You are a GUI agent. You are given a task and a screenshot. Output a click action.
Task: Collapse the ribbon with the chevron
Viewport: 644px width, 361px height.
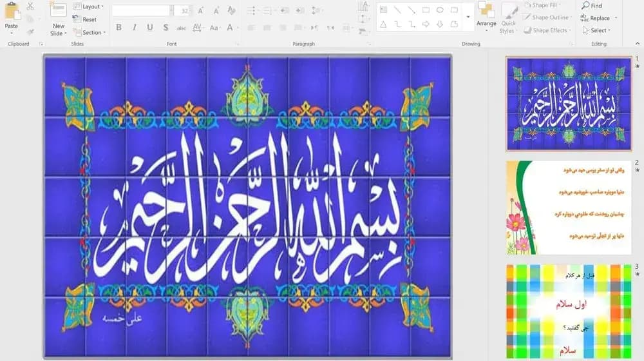click(637, 43)
